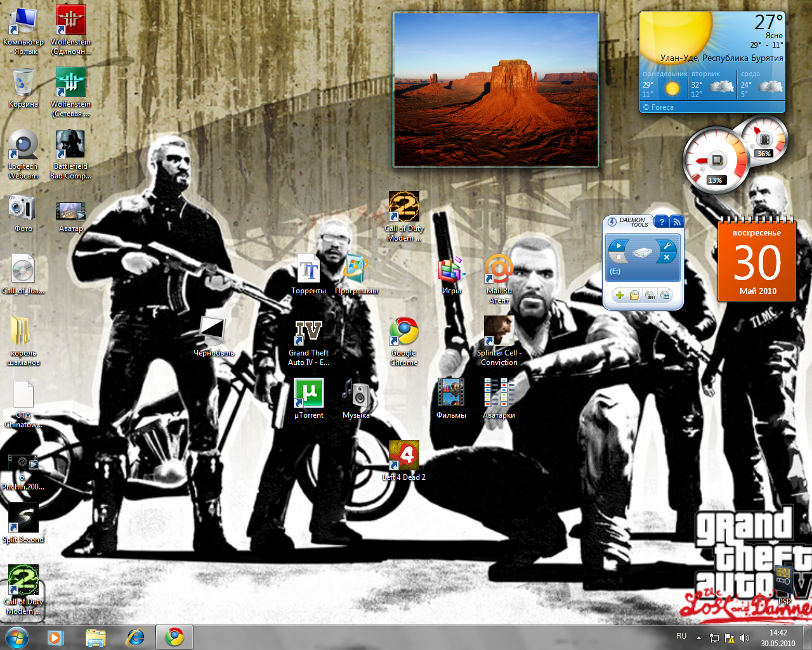
Task: Click the memory gauge showing 36%
Action: pyautogui.click(x=764, y=139)
